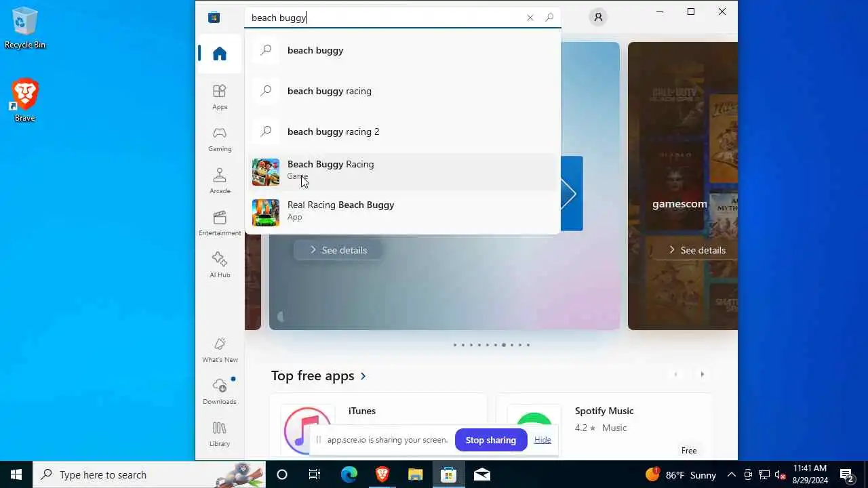Click the Microsoft Store logo in the title bar
The image size is (868, 488).
(214, 18)
